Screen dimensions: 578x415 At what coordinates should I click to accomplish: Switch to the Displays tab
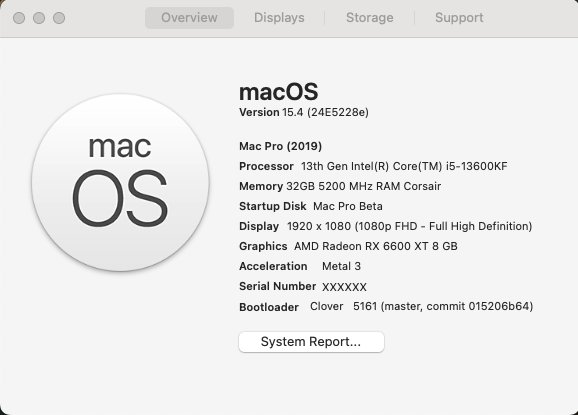(x=279, y=18)
